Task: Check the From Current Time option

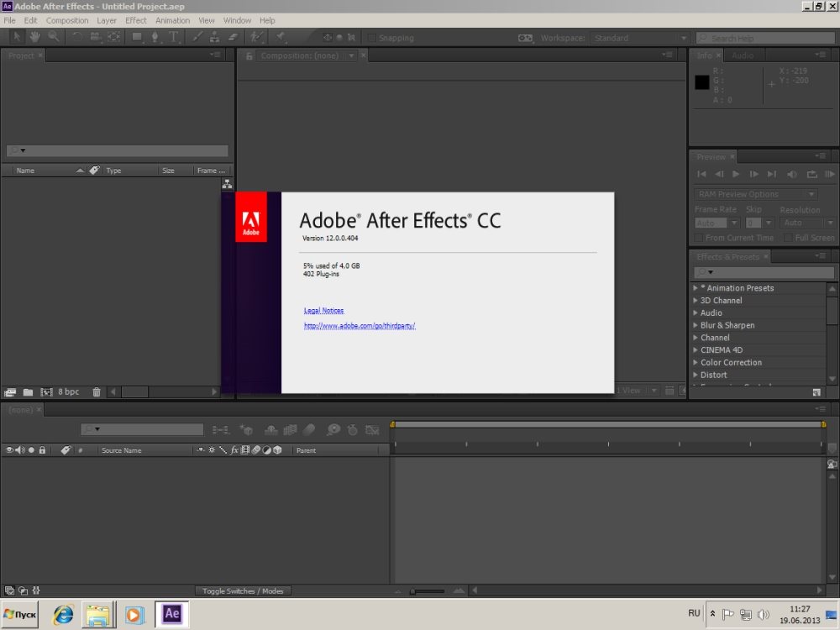Action: 700,238
